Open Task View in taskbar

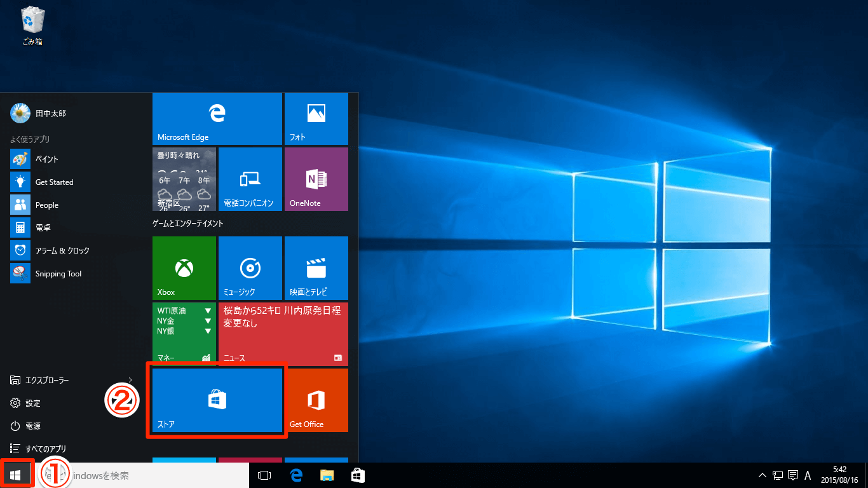[264, 475]
